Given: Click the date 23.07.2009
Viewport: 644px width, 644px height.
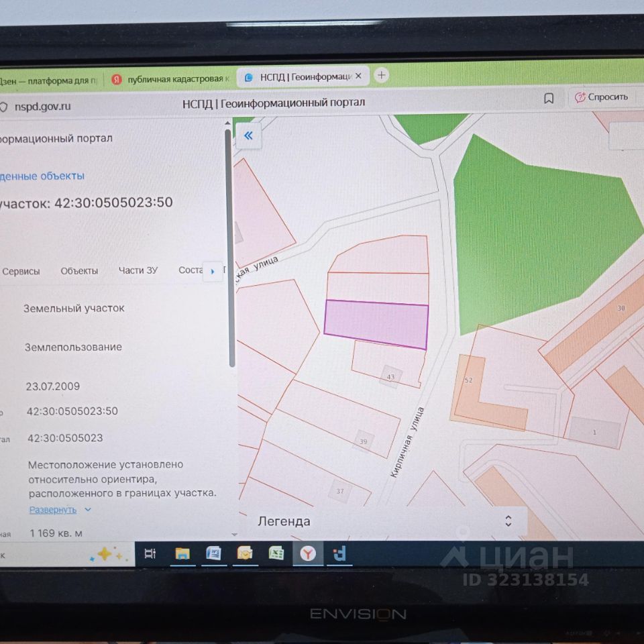Looking at the screenshot, I should (53, 386).
